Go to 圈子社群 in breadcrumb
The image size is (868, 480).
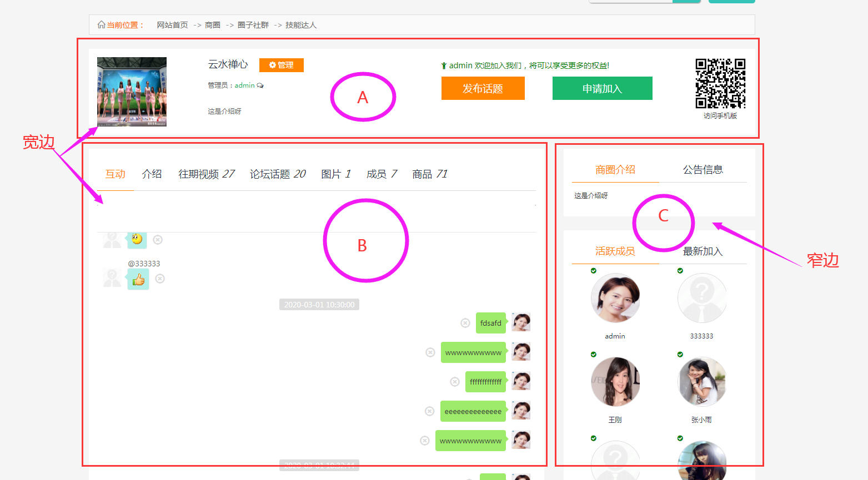click(253, 25)
